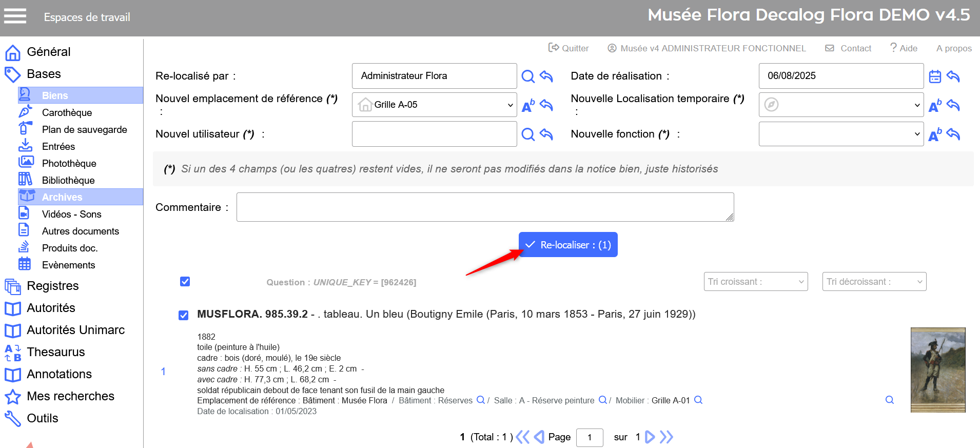Go to next page arrow
The height and width of the screenshot is (448, 980).
[x=650, y=437]
